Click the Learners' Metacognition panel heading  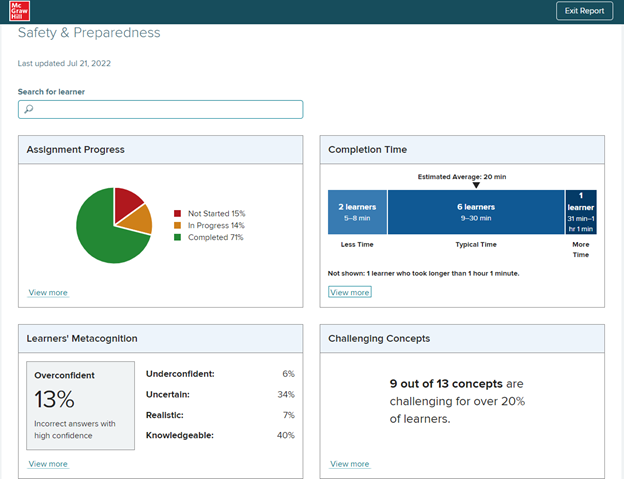(82, 339)
